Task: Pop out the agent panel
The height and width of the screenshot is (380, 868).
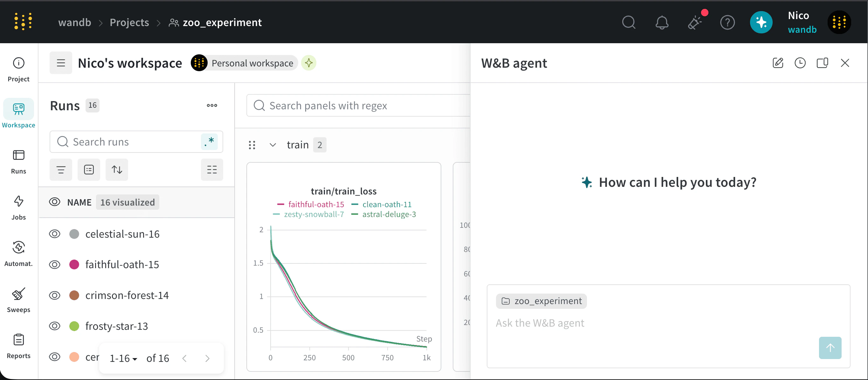Action: [x=822, y=63]
